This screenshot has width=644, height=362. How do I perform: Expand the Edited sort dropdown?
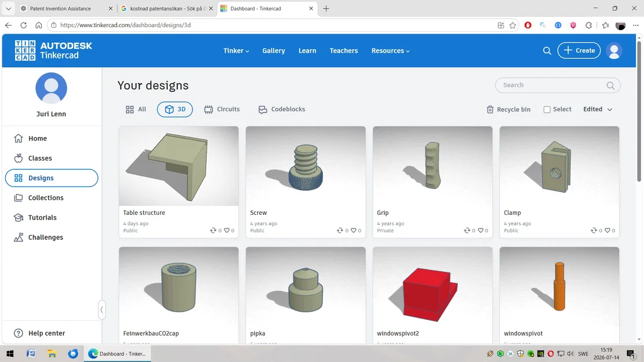(598, 109)
